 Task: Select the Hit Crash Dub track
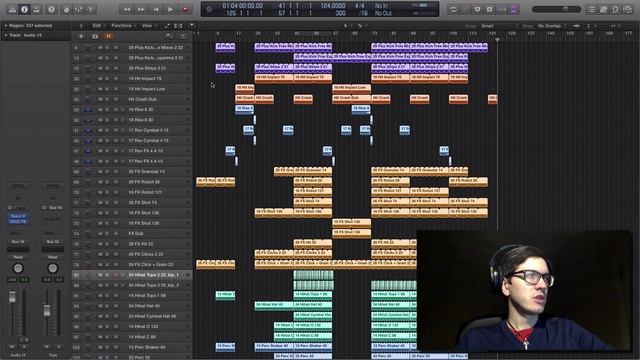coord(132,99)
